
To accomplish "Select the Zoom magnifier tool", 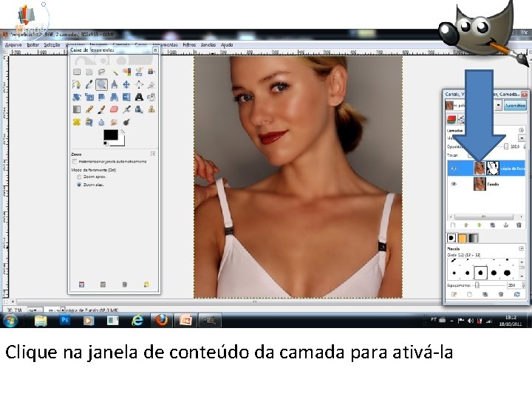I will point(101,84).
